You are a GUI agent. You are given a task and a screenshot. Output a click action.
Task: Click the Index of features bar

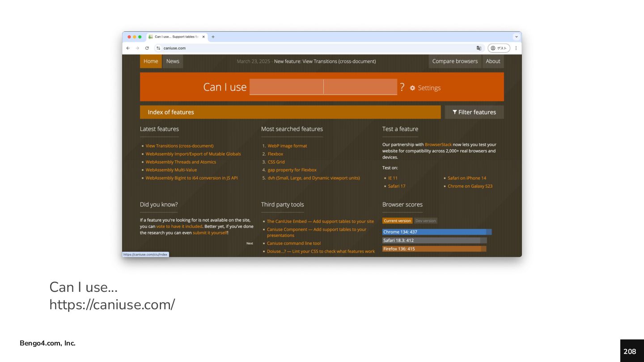pos(290,112)
